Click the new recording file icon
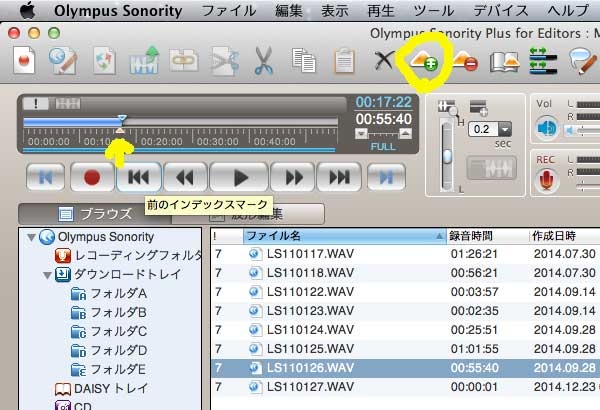The height and width of the screenshot is (410, 600). [24, 60]
